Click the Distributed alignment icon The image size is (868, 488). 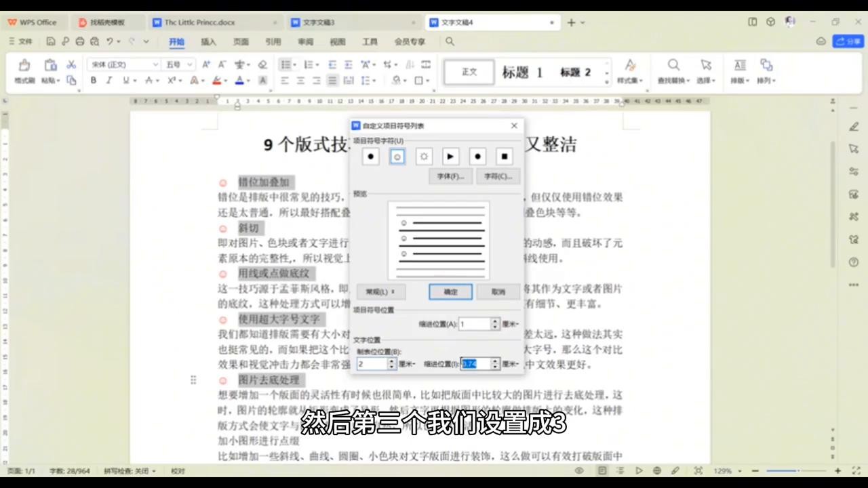click(x=349, y=80)
